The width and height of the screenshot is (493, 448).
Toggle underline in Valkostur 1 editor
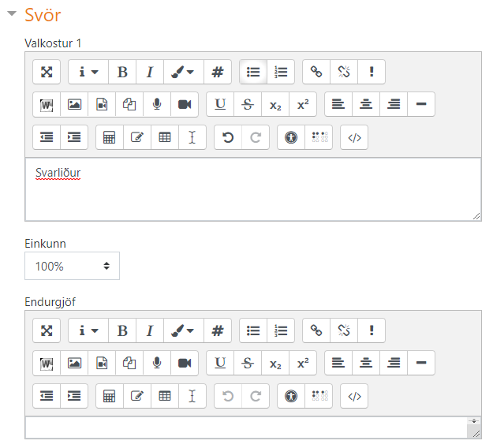coord(220,104)
